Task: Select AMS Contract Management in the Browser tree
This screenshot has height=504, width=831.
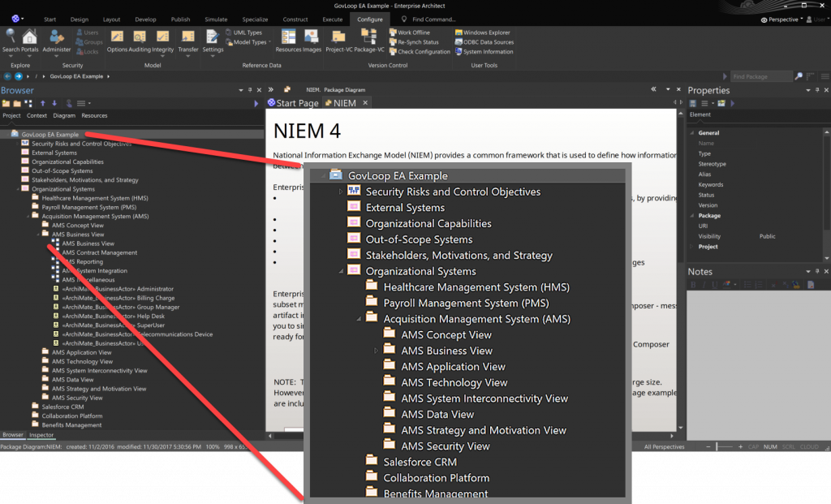Action: point(100,252)
